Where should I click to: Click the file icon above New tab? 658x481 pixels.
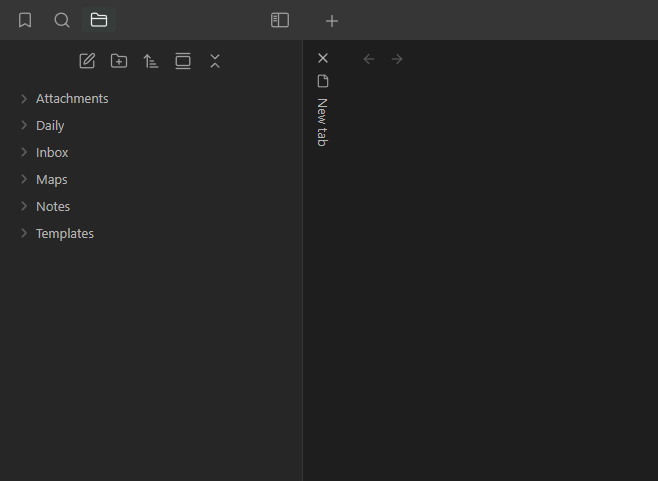click(x=323, y=81)
